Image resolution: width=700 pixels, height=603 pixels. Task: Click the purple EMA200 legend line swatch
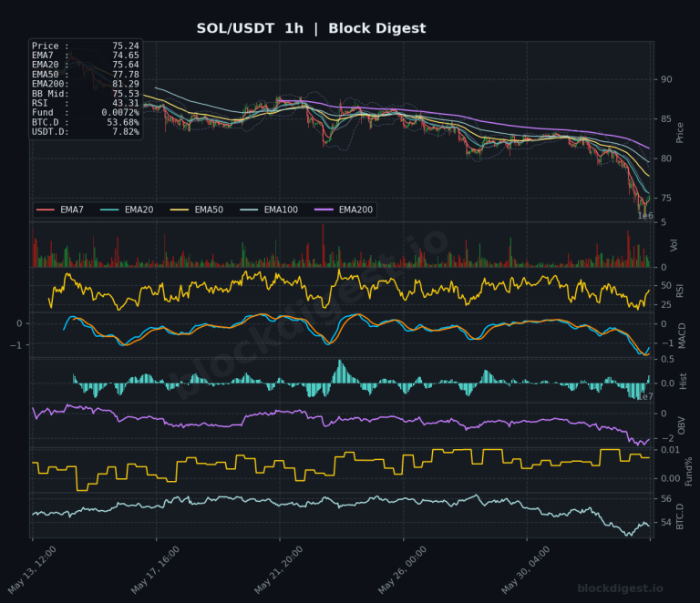click(324, 210)
